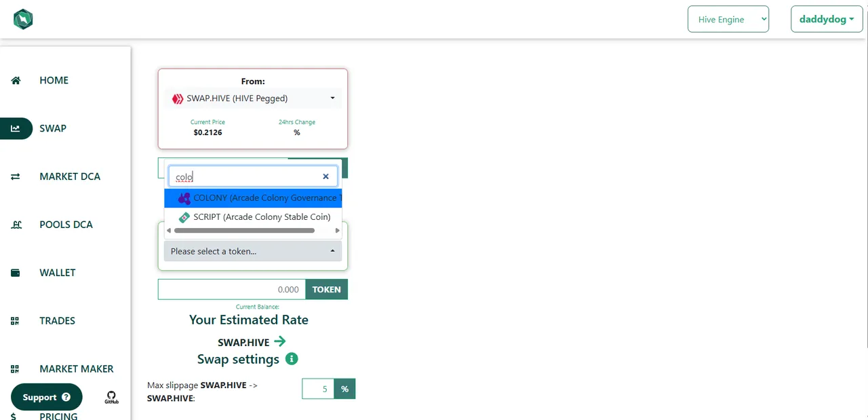Open MARKET MAKER from sidebar

coord(77,369)
